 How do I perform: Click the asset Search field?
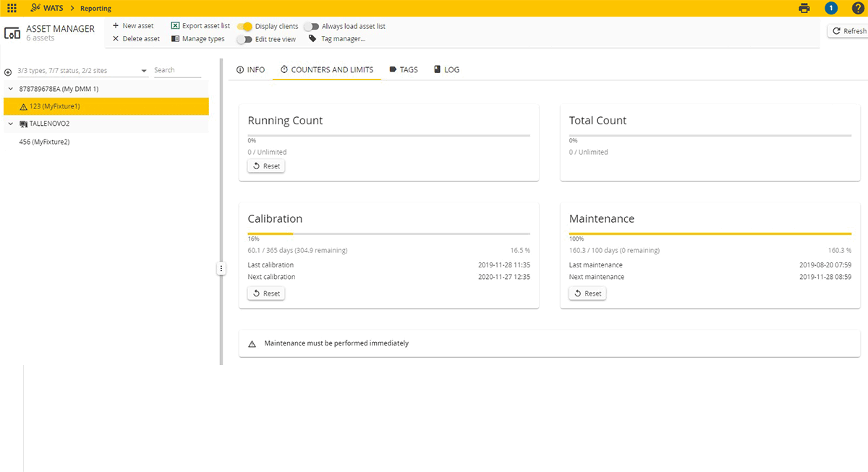pyautogui.click(x=177, y=71)
